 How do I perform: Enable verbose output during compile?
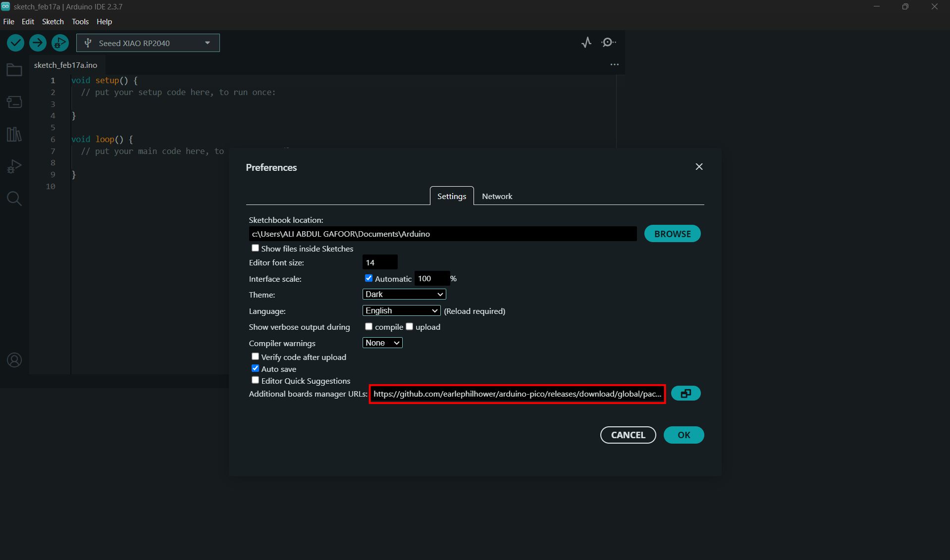pyautogui.click(x=369, y=326)
